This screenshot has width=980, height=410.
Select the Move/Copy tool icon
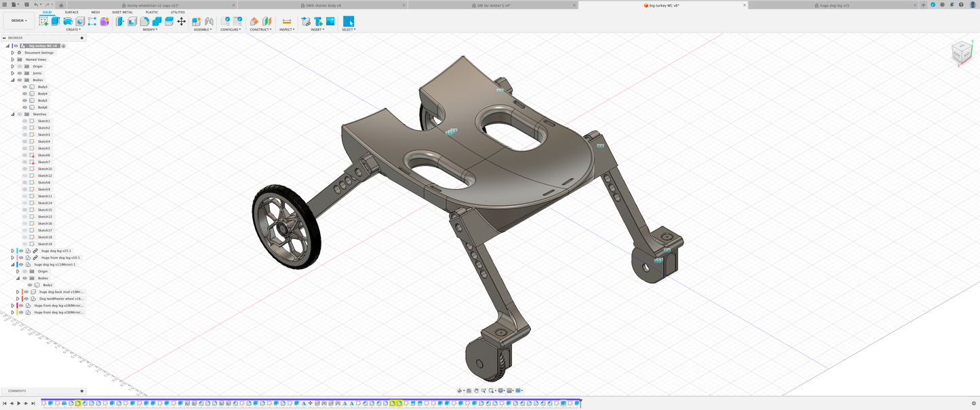pyautogui.click(x=181, y=22)
